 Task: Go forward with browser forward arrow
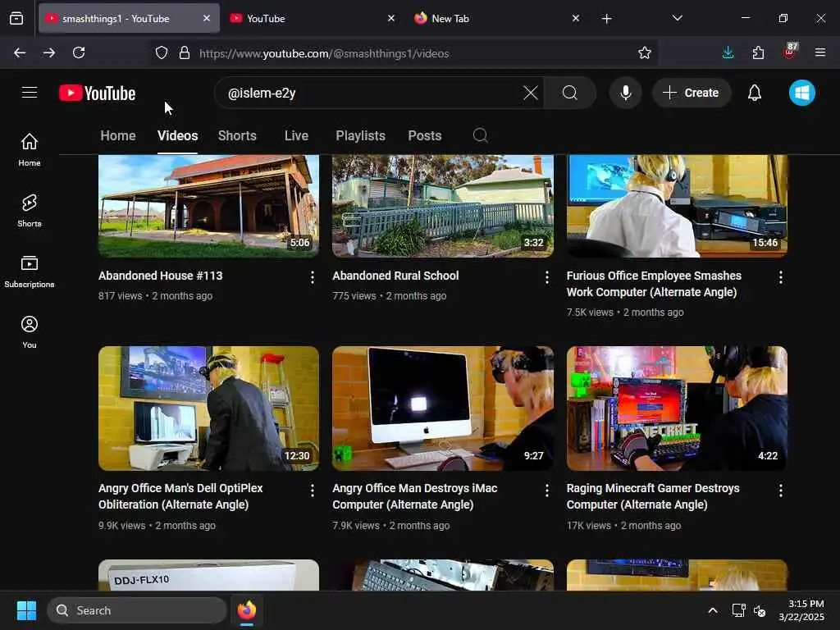click(x=49, y=52)
